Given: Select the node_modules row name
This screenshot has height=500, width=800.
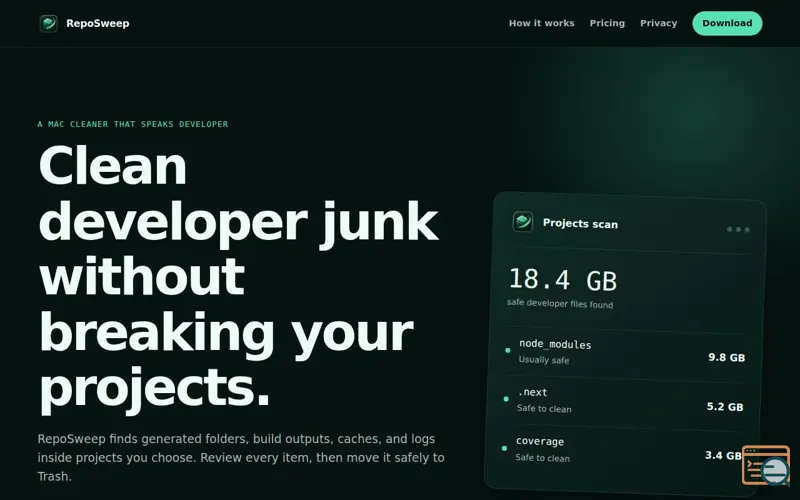Looking at the screenshot, I should [555, 344].
